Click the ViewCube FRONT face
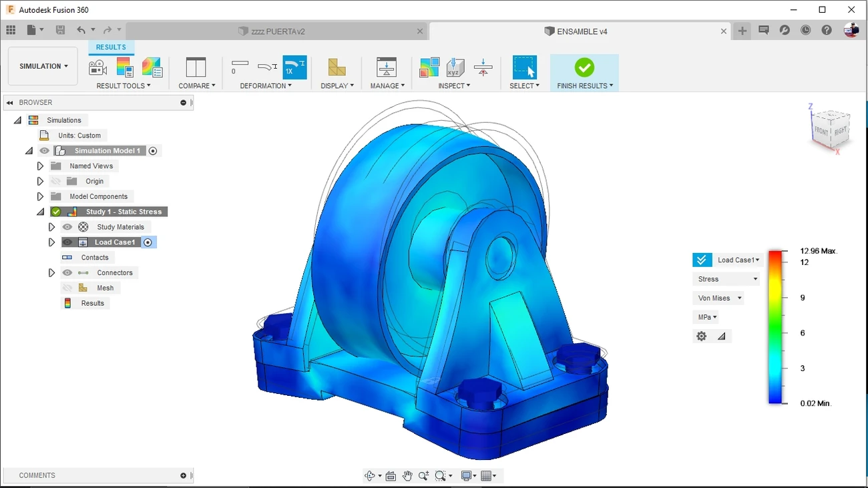Viewport: 868px width, 488px height. [821, 131]
